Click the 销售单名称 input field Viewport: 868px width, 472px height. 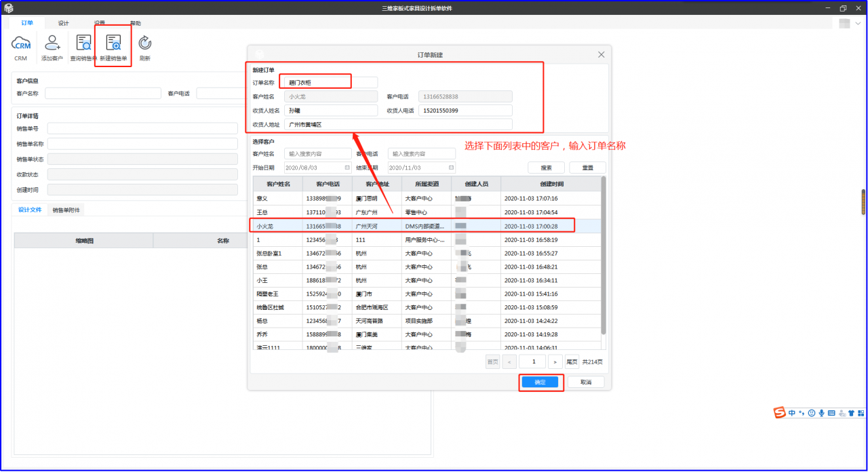click(142, 144)
